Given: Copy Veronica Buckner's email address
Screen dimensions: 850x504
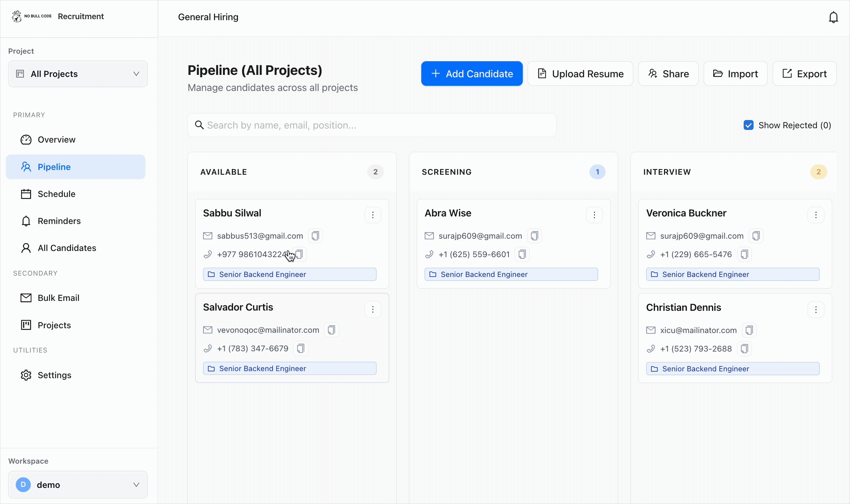Looking at the screenshot, I should (756, 236).
